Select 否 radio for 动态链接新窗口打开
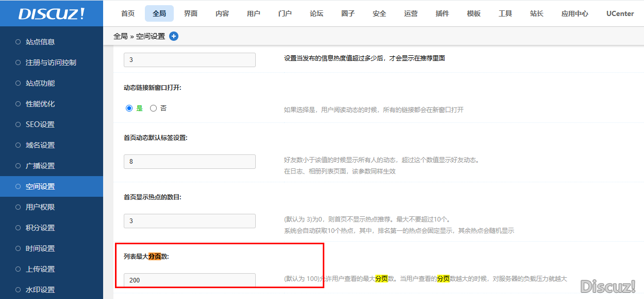 tap(153, 108)
